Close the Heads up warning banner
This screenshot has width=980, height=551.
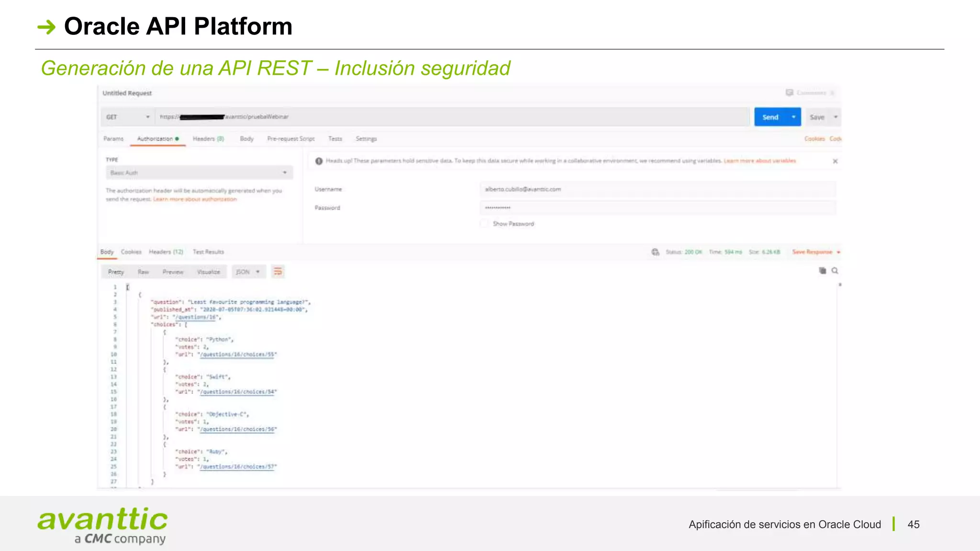click(835, 161)
